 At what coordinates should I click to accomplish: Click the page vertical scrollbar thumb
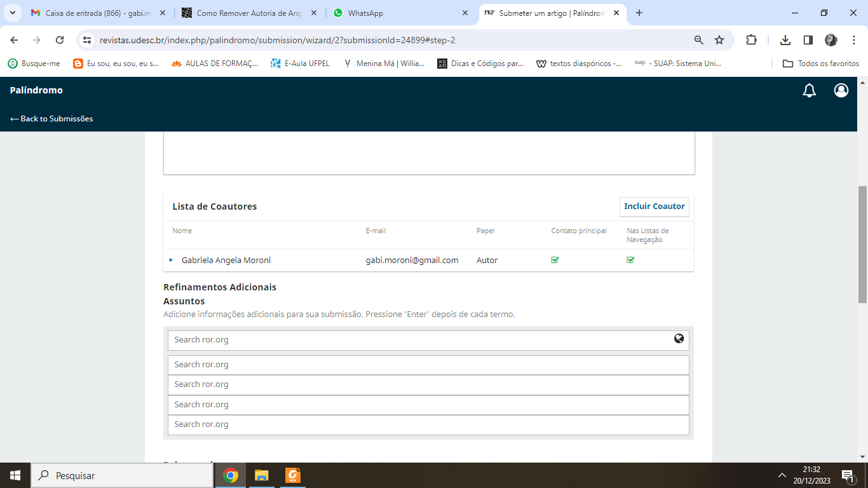pyautogui.click(x=862, y=244)
